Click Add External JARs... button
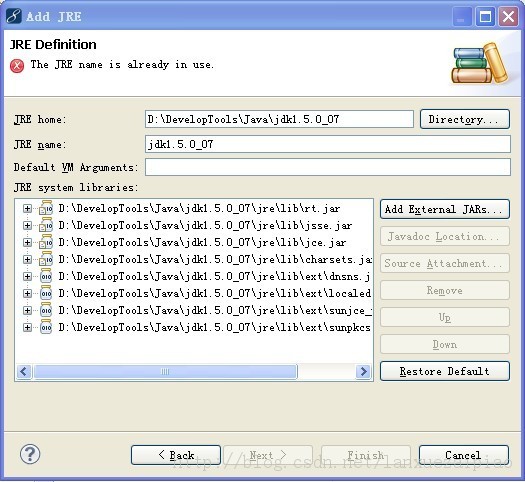 445,209
